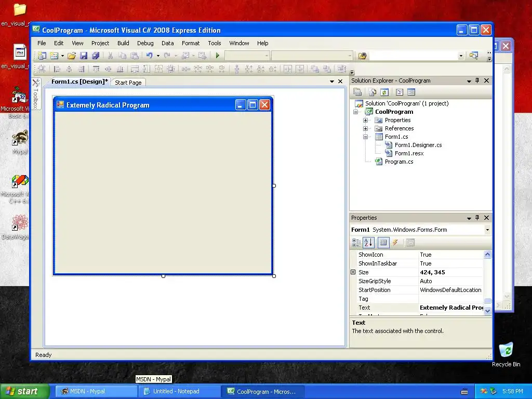Click the View Code icon in Solution Explorer

tap(400, 92)
